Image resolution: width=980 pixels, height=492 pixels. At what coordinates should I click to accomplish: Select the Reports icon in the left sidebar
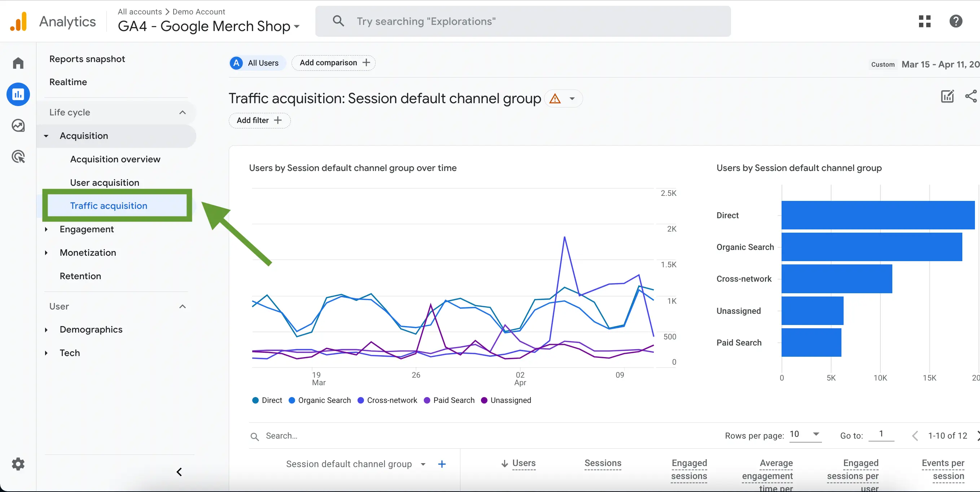[18, 94]
